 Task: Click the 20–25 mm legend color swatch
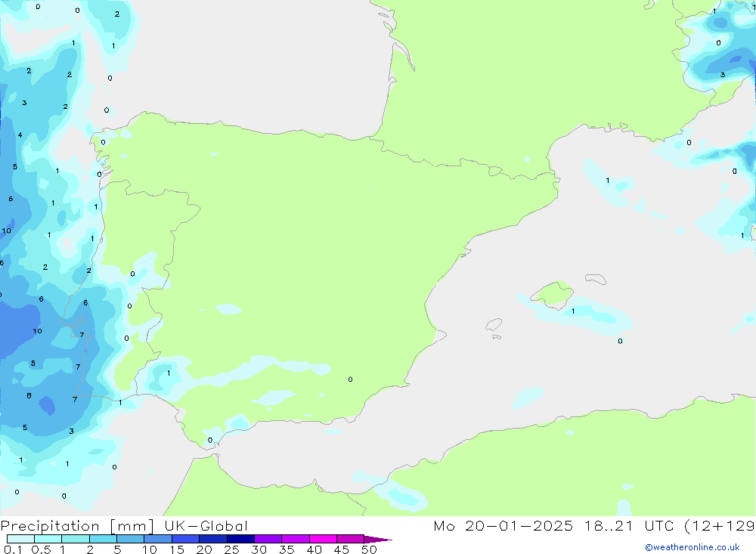tap(212, 539)
